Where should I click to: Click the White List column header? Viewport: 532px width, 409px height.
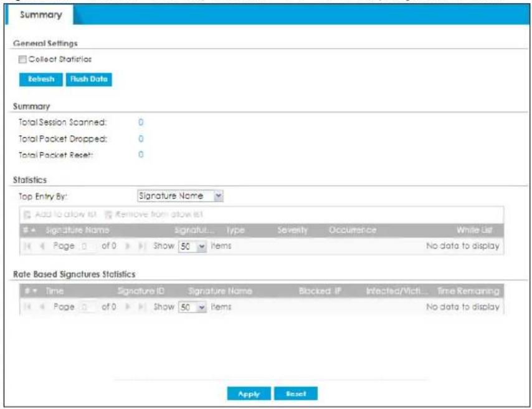point(474,230)
